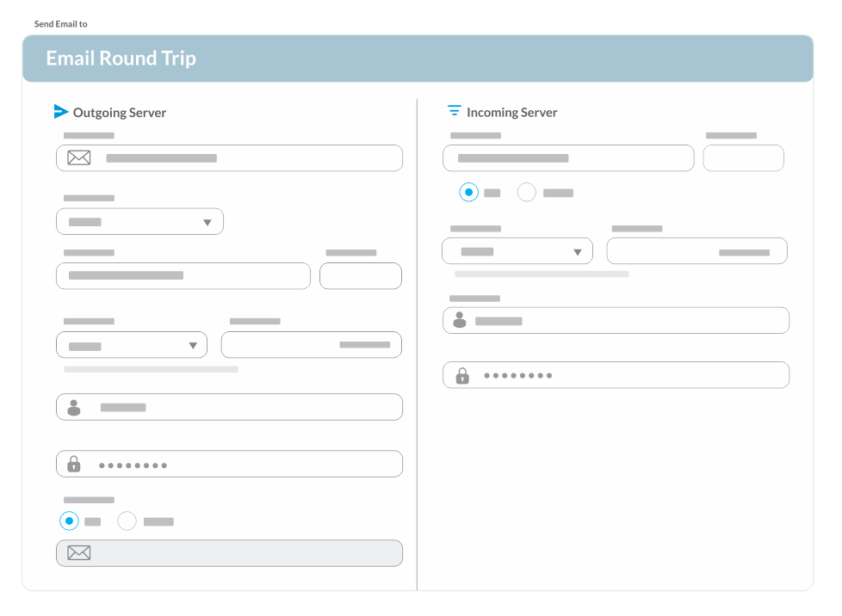
Task: Select the first radio option under Incoming Server
Action: (x=468, y=192)
